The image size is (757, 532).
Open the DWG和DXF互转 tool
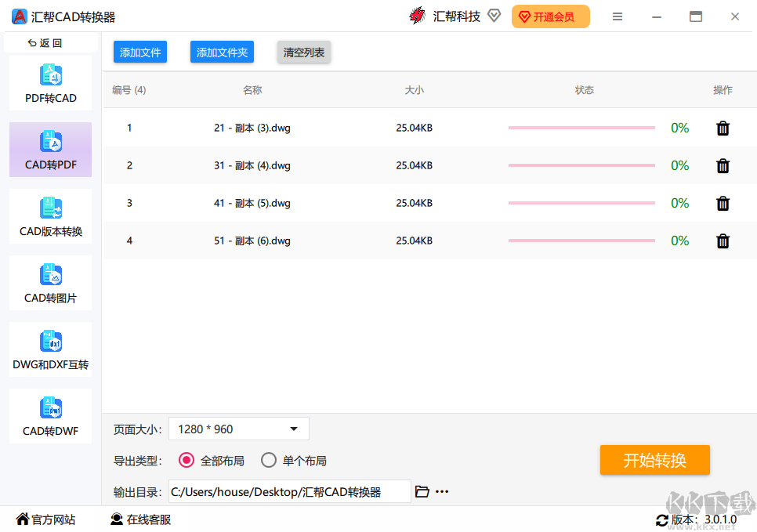pos(50,349)
